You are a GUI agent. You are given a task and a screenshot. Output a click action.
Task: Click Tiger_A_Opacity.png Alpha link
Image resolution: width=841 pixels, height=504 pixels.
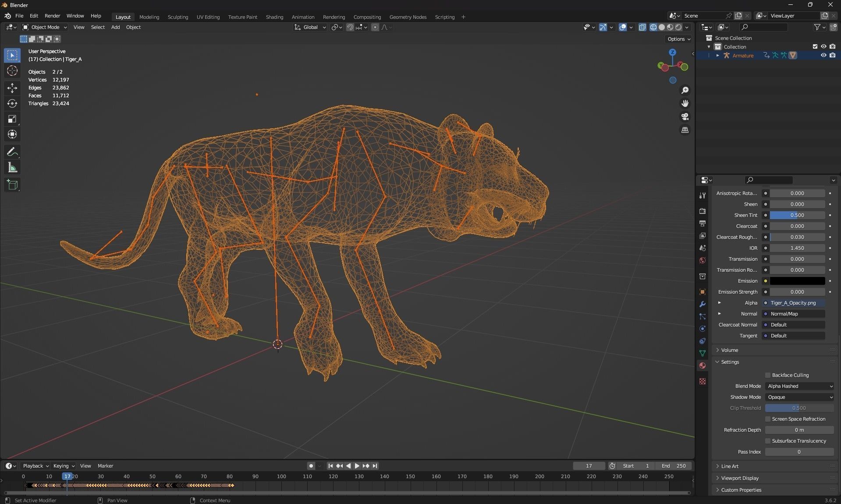click(797, 303)
